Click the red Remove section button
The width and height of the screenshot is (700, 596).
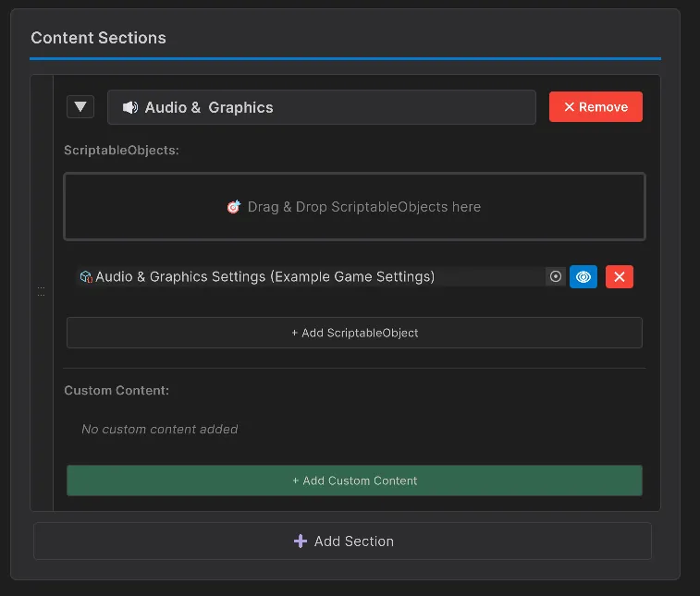[596, 107]
